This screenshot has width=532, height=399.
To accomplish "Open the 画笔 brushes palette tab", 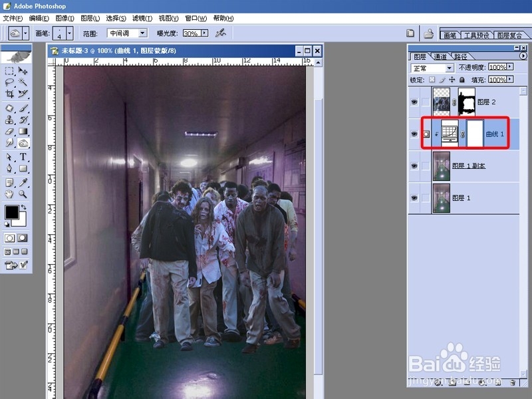I will pyautogui.click(x=450, y=35).
